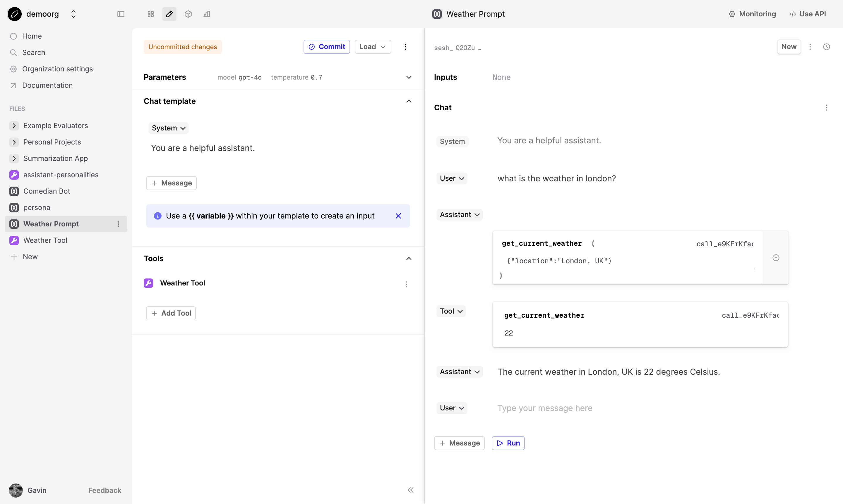Click the Uncommitted changes badge
The height and width of the screenshot is (504, 843).
[182, 47]
